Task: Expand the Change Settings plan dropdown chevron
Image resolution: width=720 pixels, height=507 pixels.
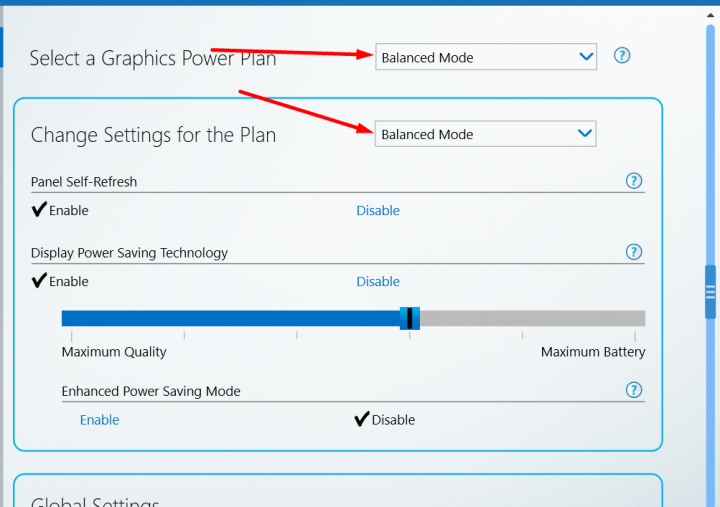Action: coord(585,133)
